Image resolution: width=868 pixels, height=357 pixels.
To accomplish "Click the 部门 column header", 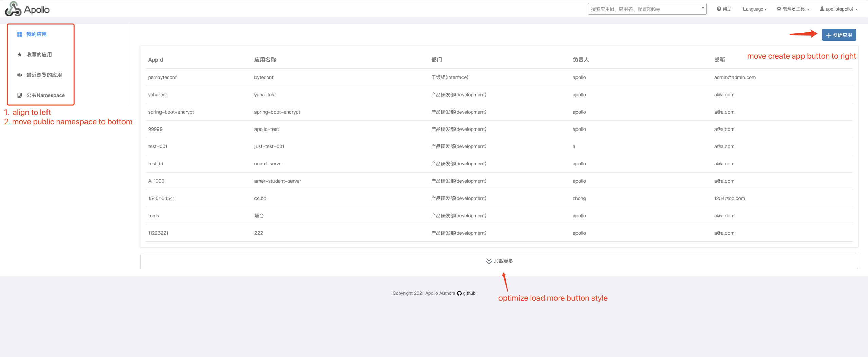I will click(437, 60).
